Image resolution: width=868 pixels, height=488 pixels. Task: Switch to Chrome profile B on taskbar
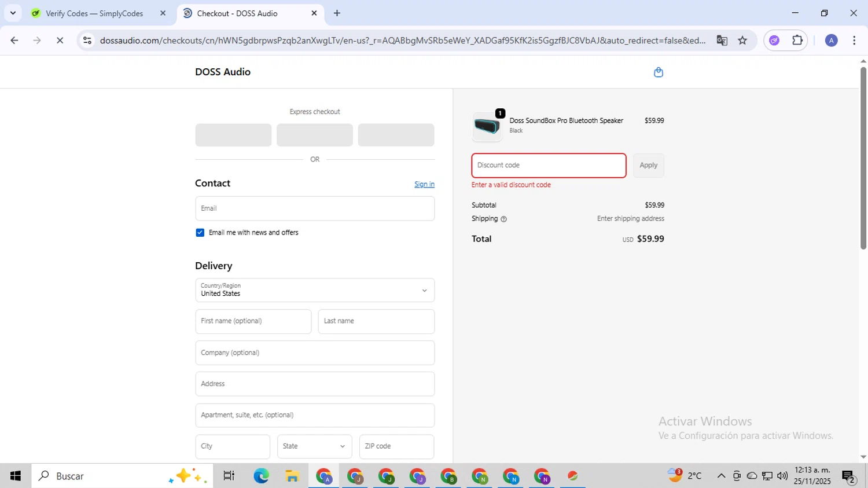tap(448, 476)
